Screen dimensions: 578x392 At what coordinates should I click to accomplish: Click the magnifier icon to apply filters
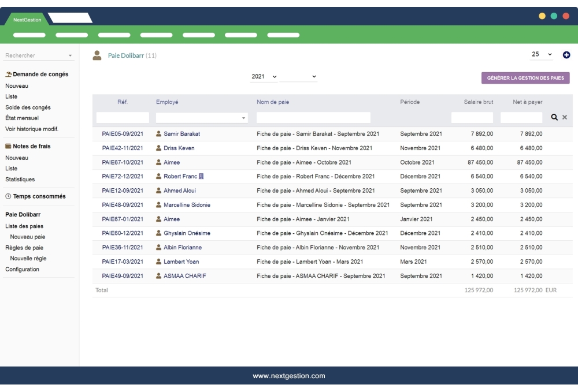click(x=555, y=118)
